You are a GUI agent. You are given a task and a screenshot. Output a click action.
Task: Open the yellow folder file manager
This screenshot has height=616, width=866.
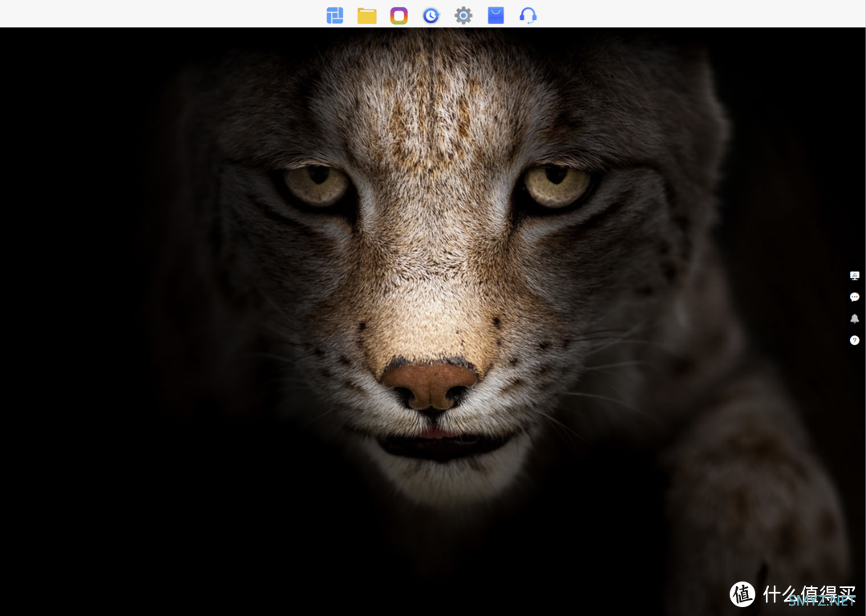pos(366,15)
